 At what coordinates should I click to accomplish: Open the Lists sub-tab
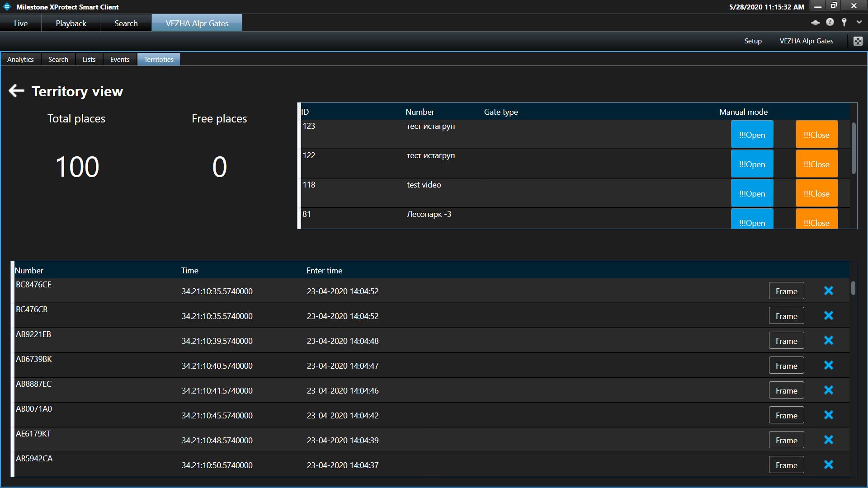89,59
